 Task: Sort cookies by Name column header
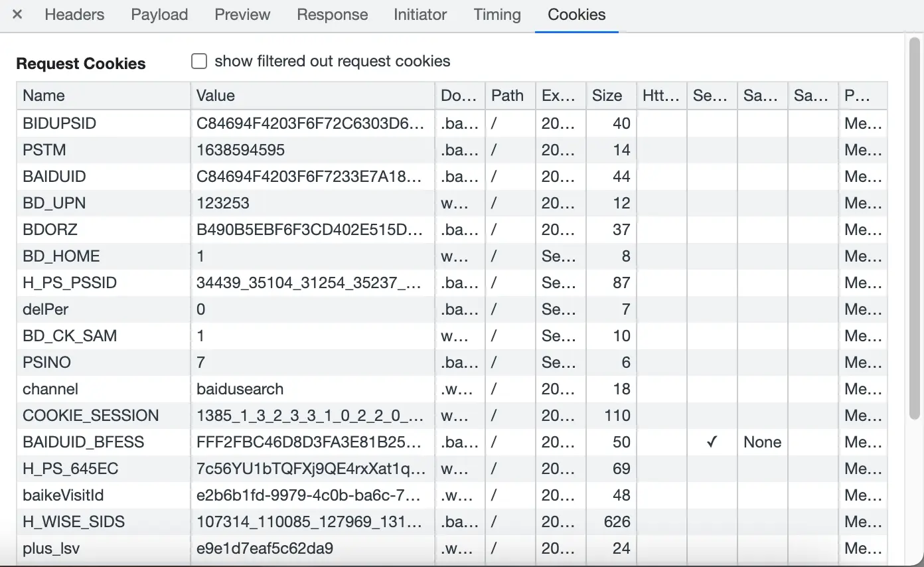[x=104, y=96]
